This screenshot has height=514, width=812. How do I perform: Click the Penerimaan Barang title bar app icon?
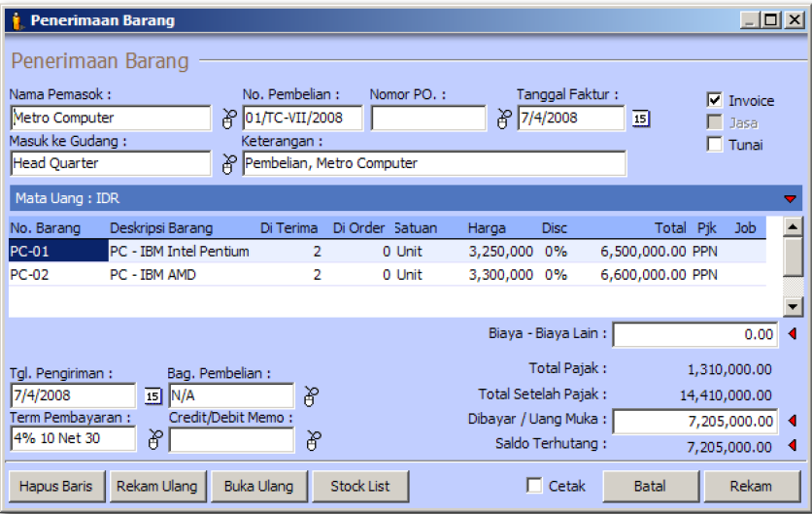click(17, 20)
